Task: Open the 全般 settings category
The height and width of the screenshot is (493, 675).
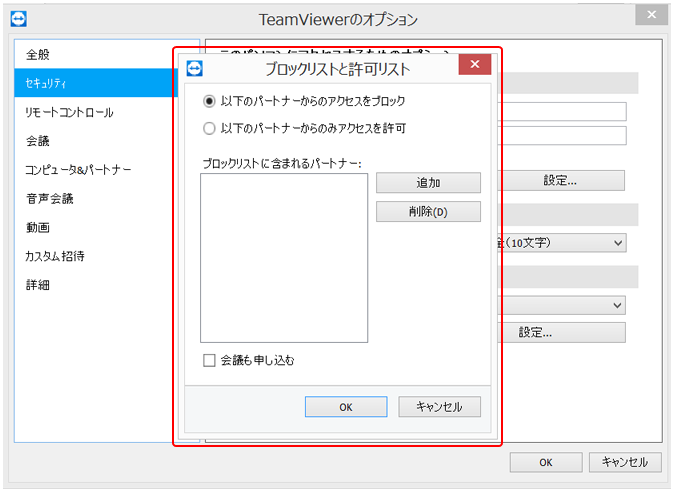Action: click(38, 54)
